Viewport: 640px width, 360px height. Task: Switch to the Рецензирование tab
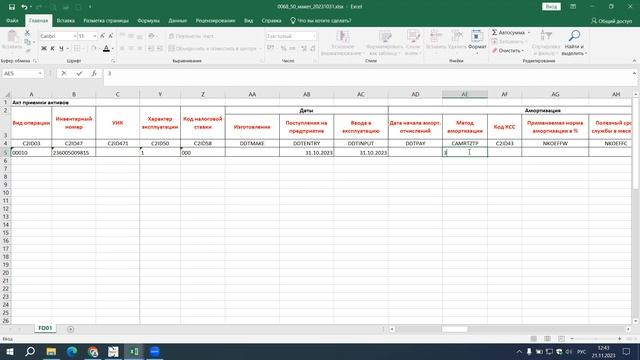point(216,20)
